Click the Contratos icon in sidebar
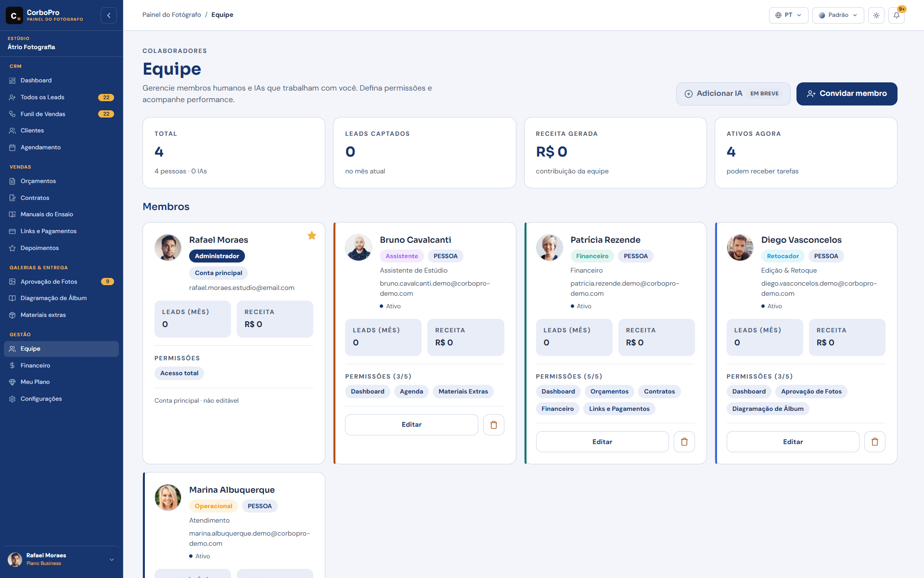Image resolution: width=924 pixels, height=578 pixels. tap(13, 198)
